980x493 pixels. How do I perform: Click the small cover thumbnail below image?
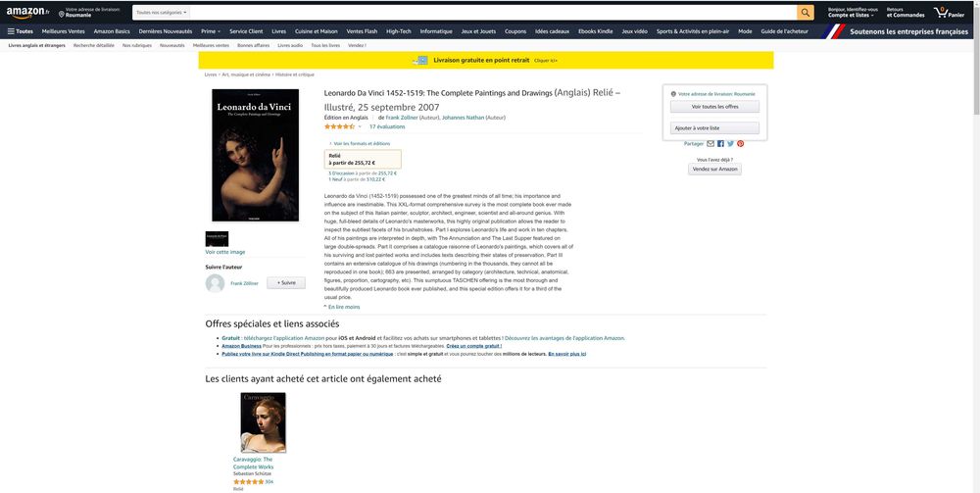click(x=217, y=239)
